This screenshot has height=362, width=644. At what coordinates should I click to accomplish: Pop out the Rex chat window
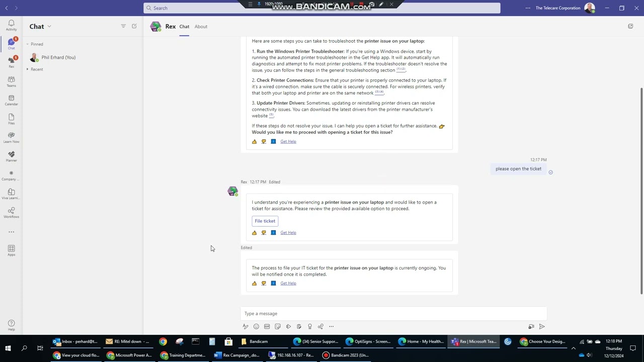[x=630, y=26]
